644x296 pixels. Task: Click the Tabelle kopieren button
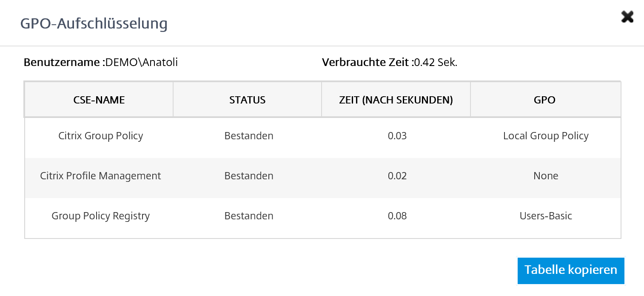click(x=570, y=270)
